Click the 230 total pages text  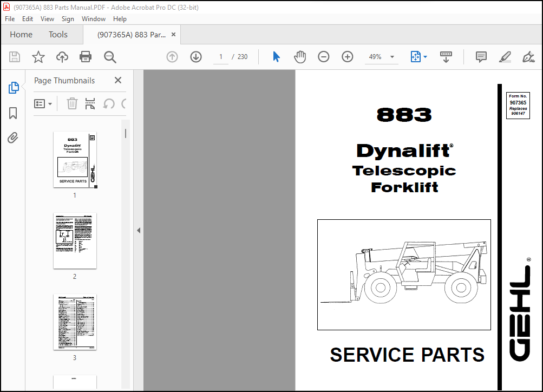[x=243, y=57]
